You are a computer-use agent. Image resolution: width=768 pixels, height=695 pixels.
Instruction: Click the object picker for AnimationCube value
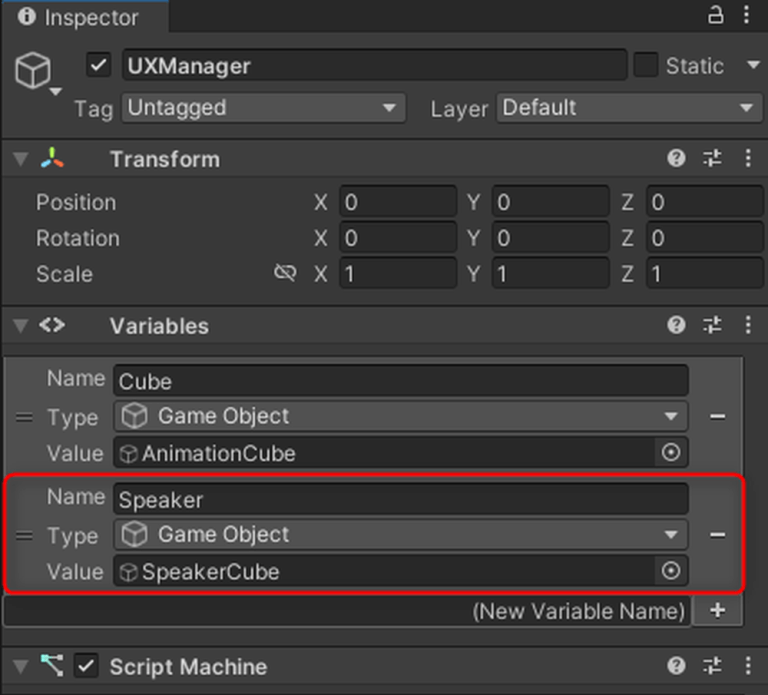click(671, 453)
